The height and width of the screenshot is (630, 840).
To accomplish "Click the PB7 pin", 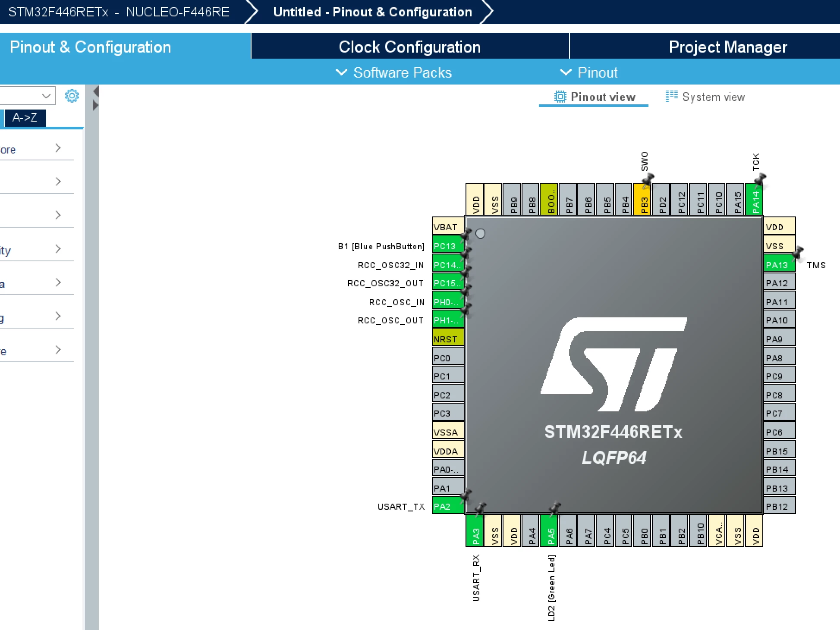I will 568,199.
